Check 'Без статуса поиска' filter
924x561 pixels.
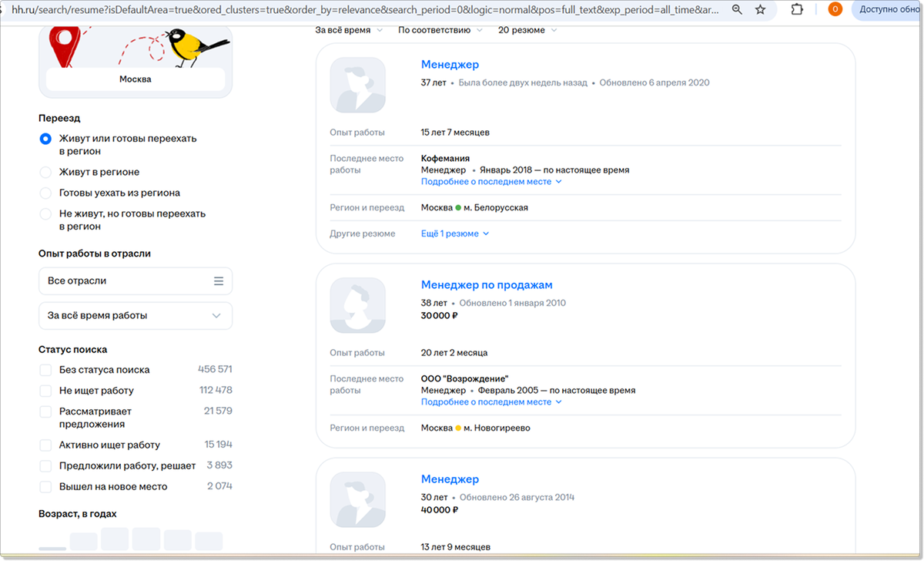[45, 370]
